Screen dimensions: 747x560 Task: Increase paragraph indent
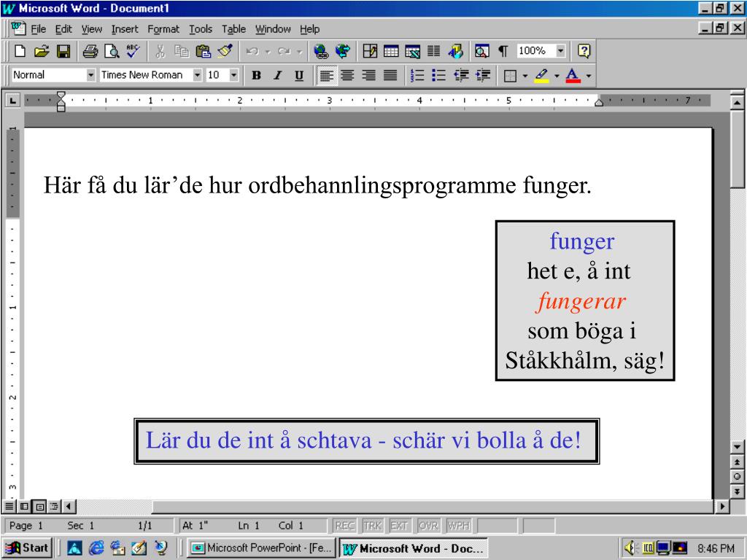(x=483, y=75)
